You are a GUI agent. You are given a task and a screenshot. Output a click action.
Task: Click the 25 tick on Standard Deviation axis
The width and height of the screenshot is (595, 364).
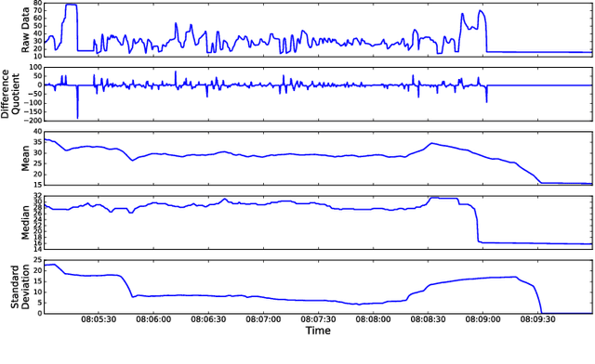(x=37, y=260)
